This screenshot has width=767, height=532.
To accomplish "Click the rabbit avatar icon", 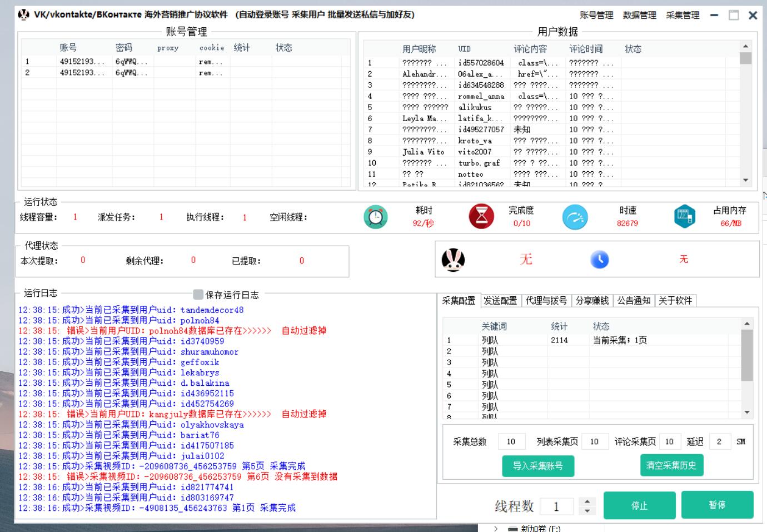I will tap(453, 260).
